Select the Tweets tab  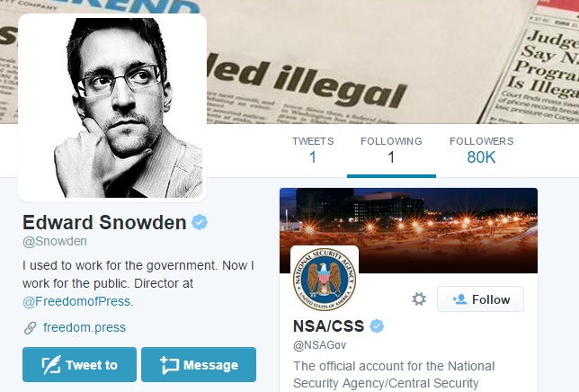tap(313, 151)
